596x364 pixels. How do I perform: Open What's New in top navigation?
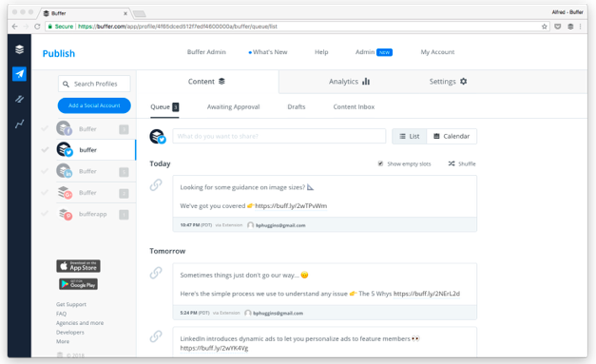tap(268, 52)
